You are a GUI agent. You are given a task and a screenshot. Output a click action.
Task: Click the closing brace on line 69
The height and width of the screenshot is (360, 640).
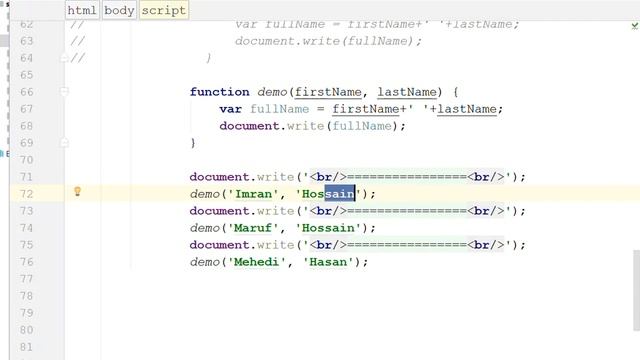[x=193, y=143]
